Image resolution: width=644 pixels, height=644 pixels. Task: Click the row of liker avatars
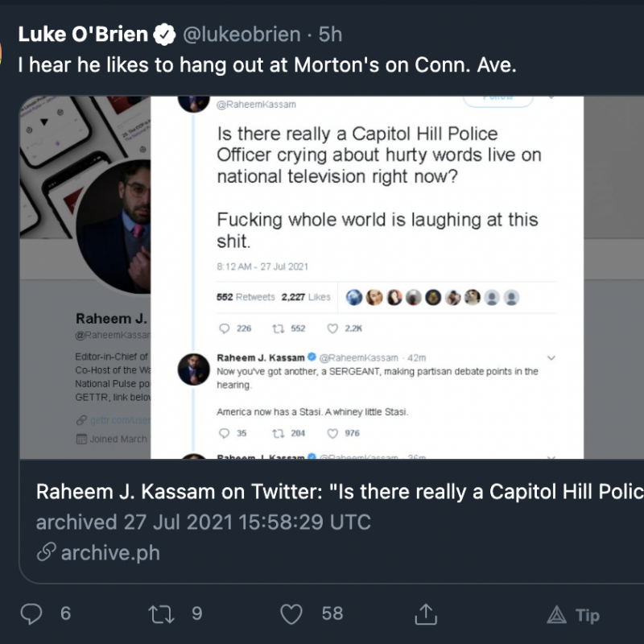click(x=432, y=297)
